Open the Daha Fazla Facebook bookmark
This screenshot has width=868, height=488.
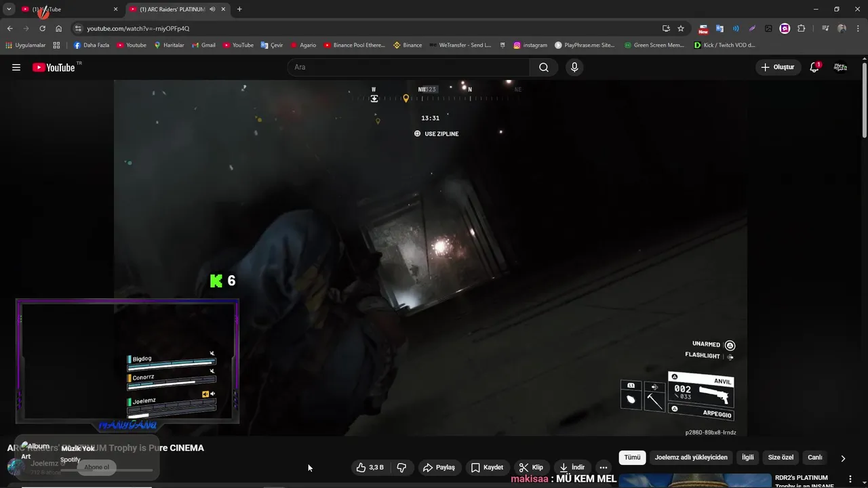point(91,45)
